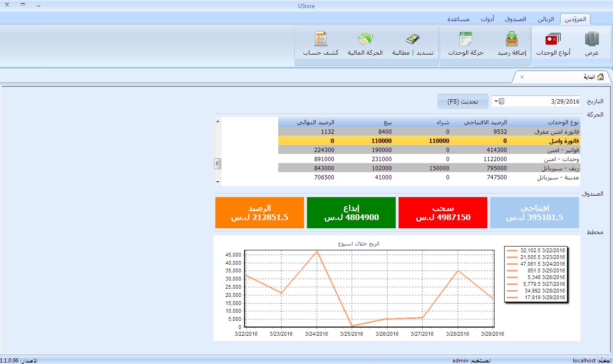Open الحركة المالية financial movement icon
613x364 pixels.
[x=365, y=44]
